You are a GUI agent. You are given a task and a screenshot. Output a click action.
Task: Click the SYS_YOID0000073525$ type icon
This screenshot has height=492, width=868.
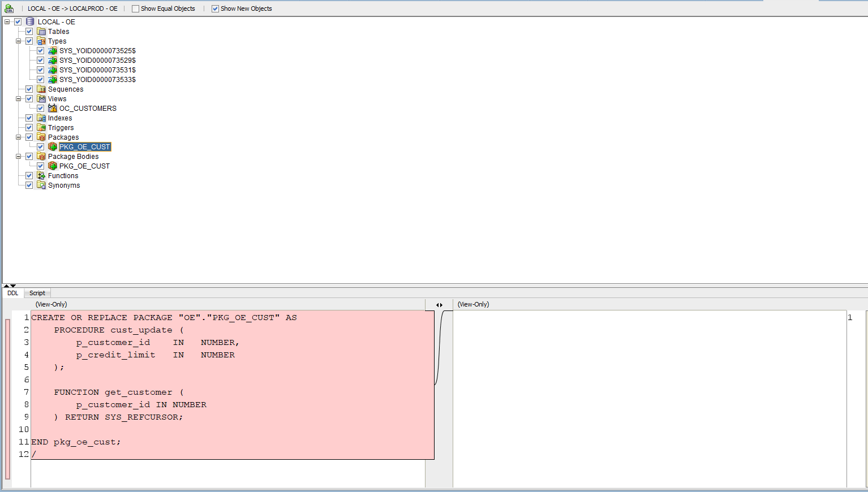coord(53,50)
